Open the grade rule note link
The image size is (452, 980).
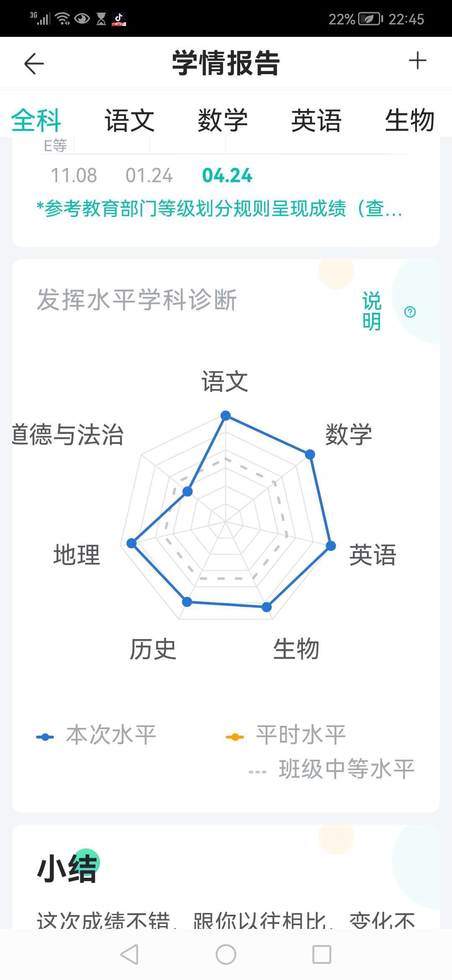(220, 209)
